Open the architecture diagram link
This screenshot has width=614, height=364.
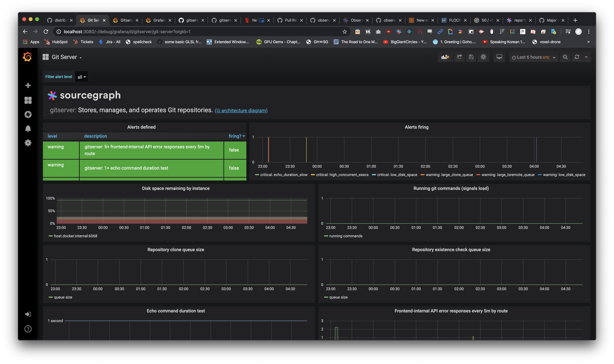point(241,110)
